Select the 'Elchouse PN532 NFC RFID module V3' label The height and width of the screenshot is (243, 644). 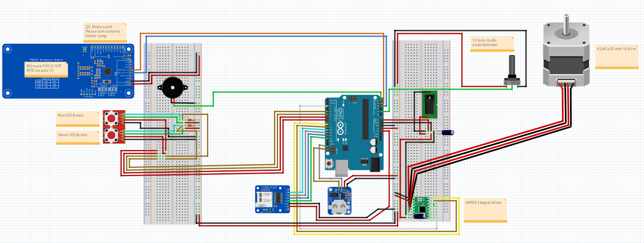tap(46, 68)
